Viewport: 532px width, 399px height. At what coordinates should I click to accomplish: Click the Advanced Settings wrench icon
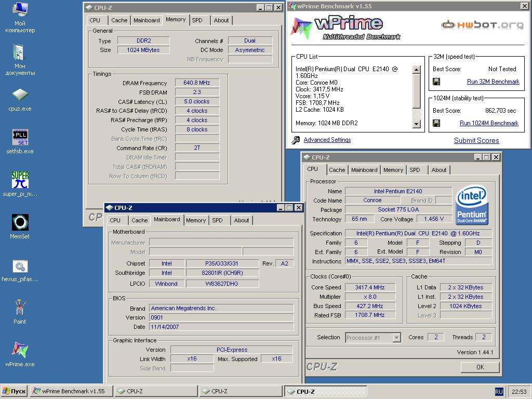pyautogui.click(x=296, y=140)
